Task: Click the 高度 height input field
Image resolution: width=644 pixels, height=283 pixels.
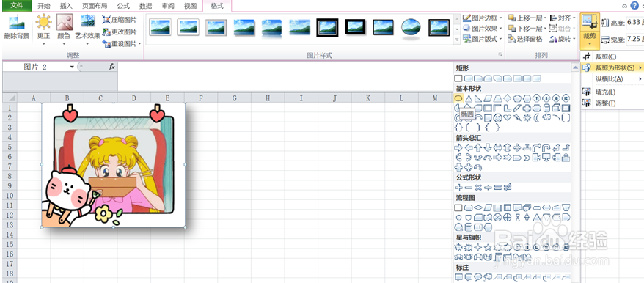Action: click(x=634, y=23)
